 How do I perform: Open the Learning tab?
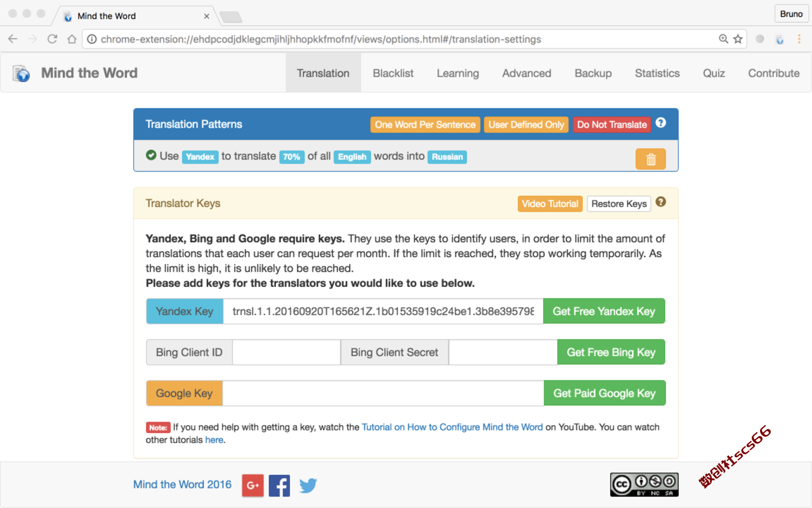tap(458, 73)
